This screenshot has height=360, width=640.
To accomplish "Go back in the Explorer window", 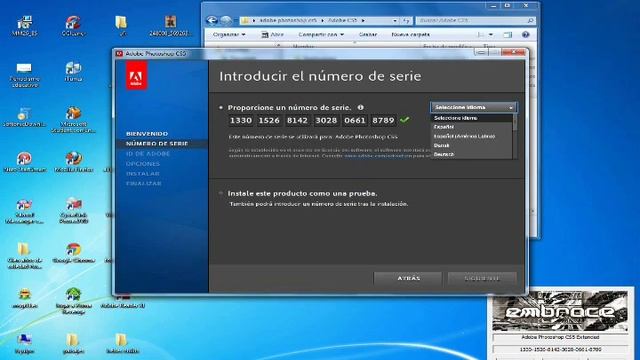I will 211,20.
